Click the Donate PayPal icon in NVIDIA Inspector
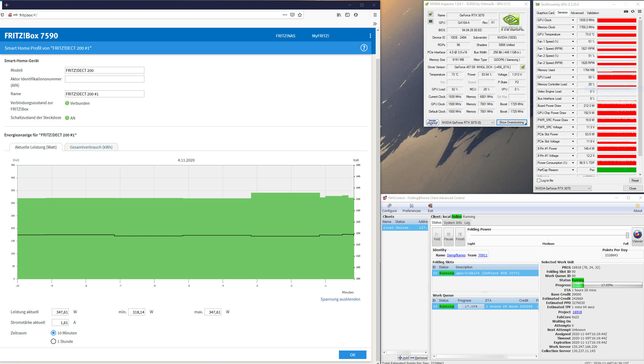Screen dimensions: 644x364 tap(433, 122)
